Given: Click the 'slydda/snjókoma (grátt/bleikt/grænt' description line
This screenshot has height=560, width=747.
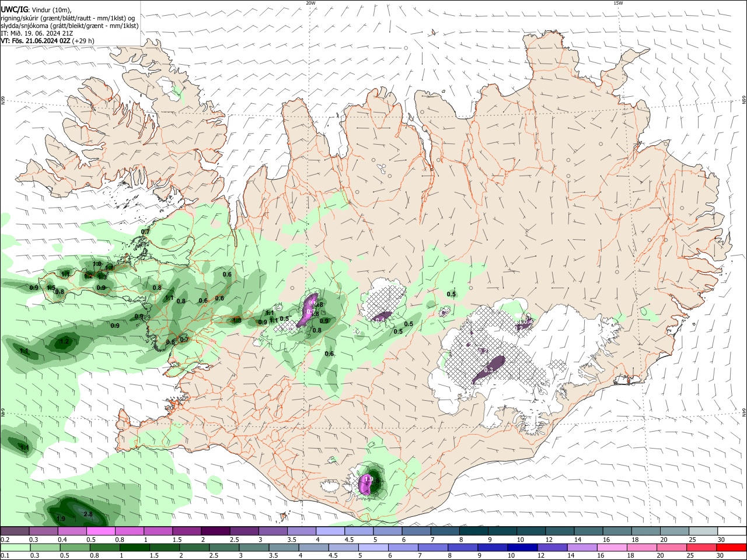Looking at the screenshot, I should 69,26.
